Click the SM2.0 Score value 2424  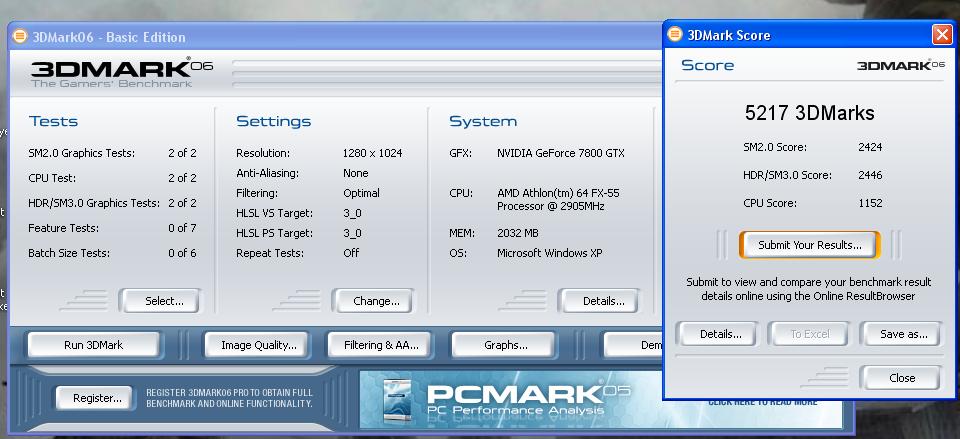tap(870, 147)
